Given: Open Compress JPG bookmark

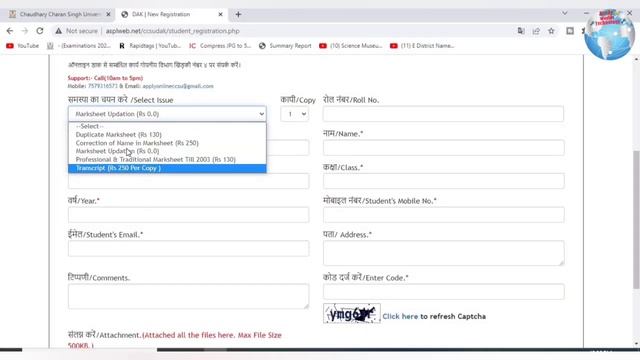Looking at the screenshot, I should click(220, 46).
